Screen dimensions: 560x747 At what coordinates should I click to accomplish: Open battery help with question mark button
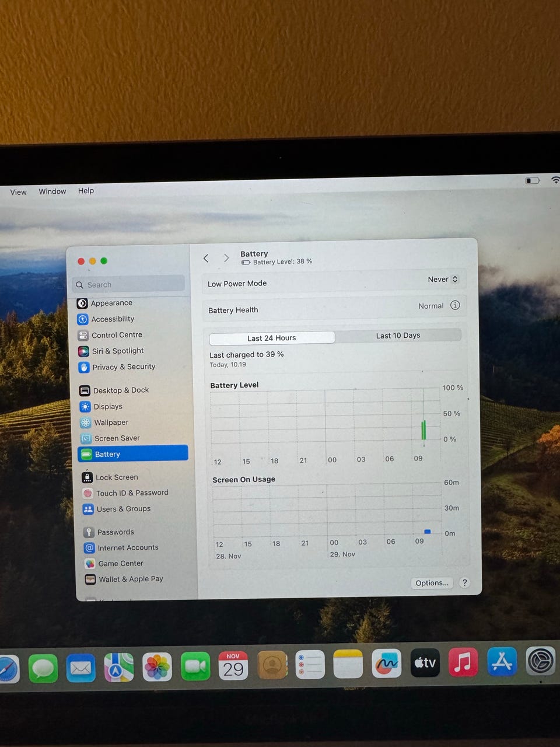pyautogui.click(x=464, y=583)
